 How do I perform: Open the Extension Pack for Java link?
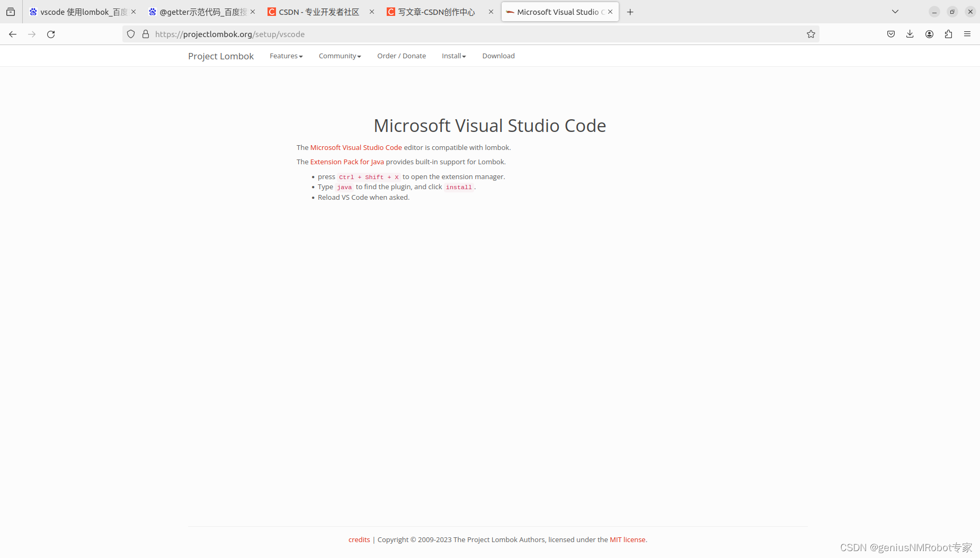(347, 162)
